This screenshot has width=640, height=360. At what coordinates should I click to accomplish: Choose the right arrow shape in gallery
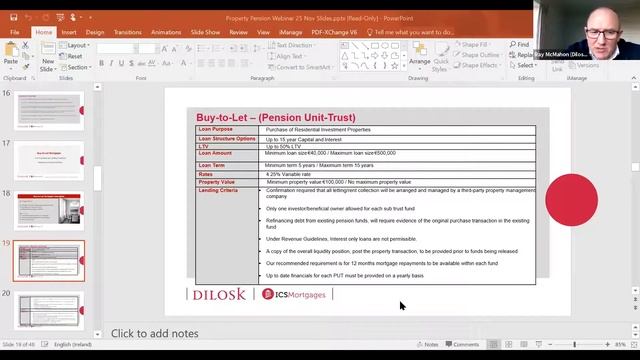(375, 56)
